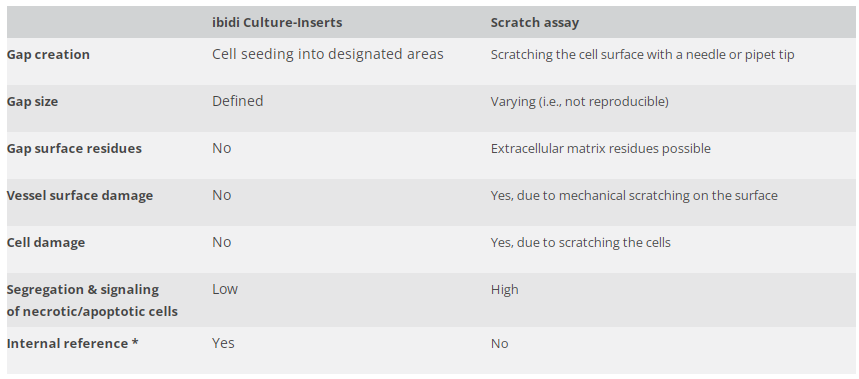Click 'Extracellular matrix residues possible' text
The width and height of the screenshot is (859, 379).
[x=600, y=148]
